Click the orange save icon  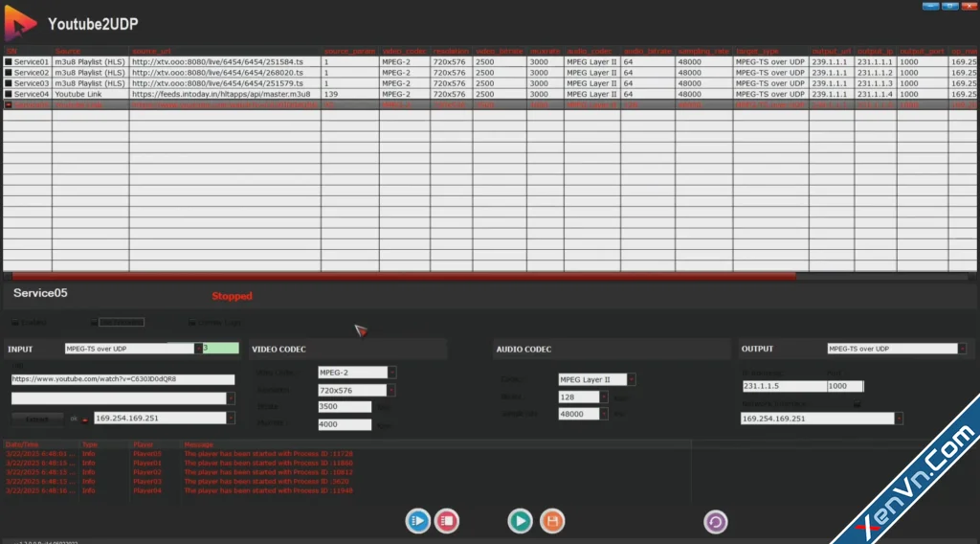pyautogui.click(x=552, y=521)
